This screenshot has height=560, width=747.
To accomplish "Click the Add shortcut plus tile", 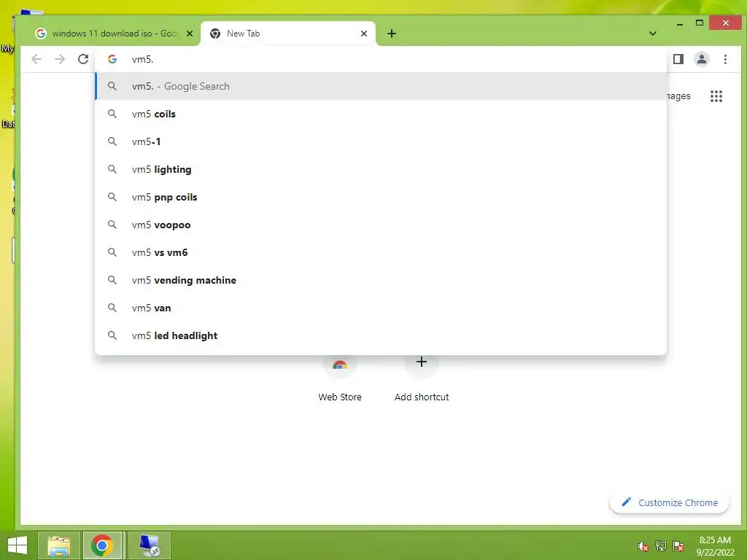I will 422,378.
